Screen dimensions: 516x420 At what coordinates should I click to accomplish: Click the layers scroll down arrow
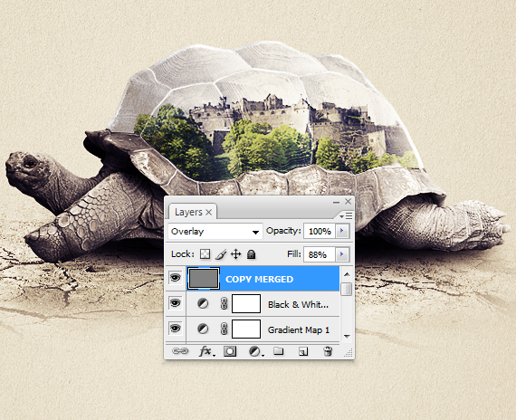click(x=347, y=336)
